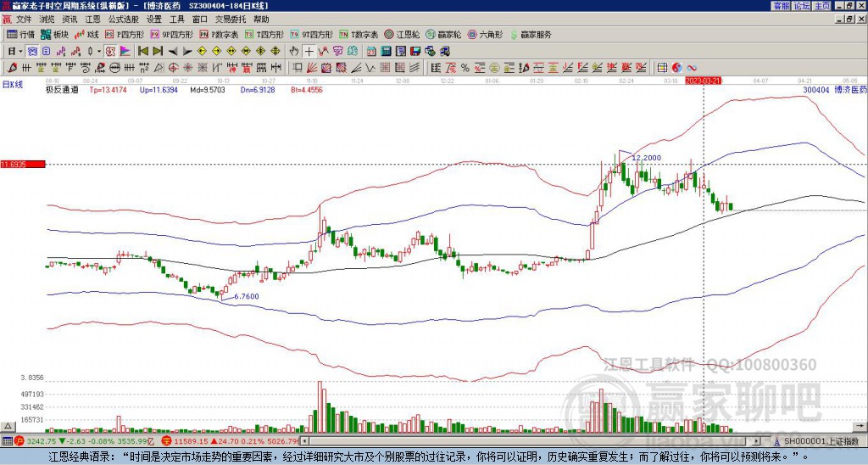Select the red fan lines tool
868x465 pixels.
click(x=312, y=68)
